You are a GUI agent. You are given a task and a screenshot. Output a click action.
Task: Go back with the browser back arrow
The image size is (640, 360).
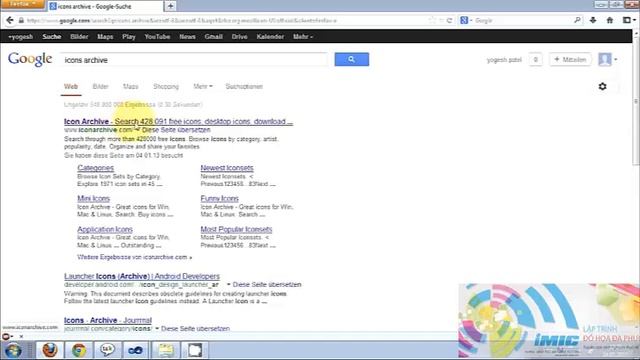coord(10,20)
